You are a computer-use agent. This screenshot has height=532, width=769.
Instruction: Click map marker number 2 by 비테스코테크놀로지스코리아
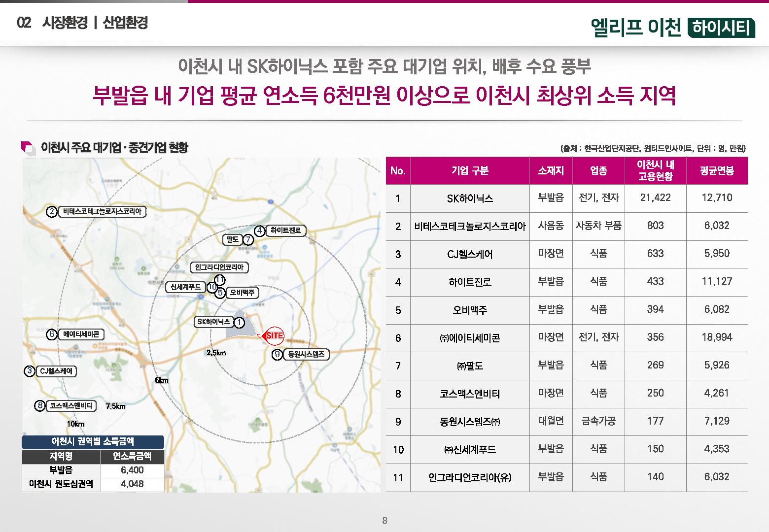[52, 212]
